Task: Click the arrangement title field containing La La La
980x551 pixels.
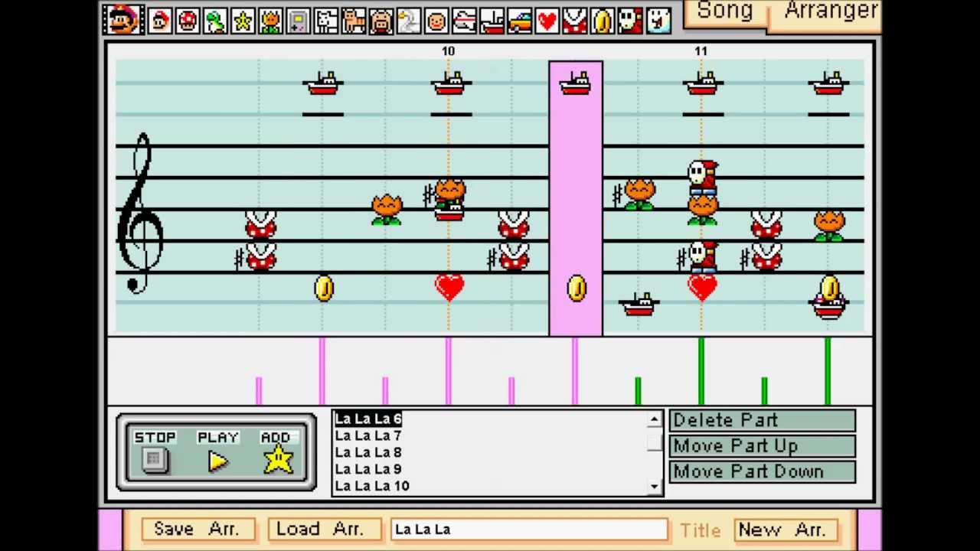Action: point(529,530)
